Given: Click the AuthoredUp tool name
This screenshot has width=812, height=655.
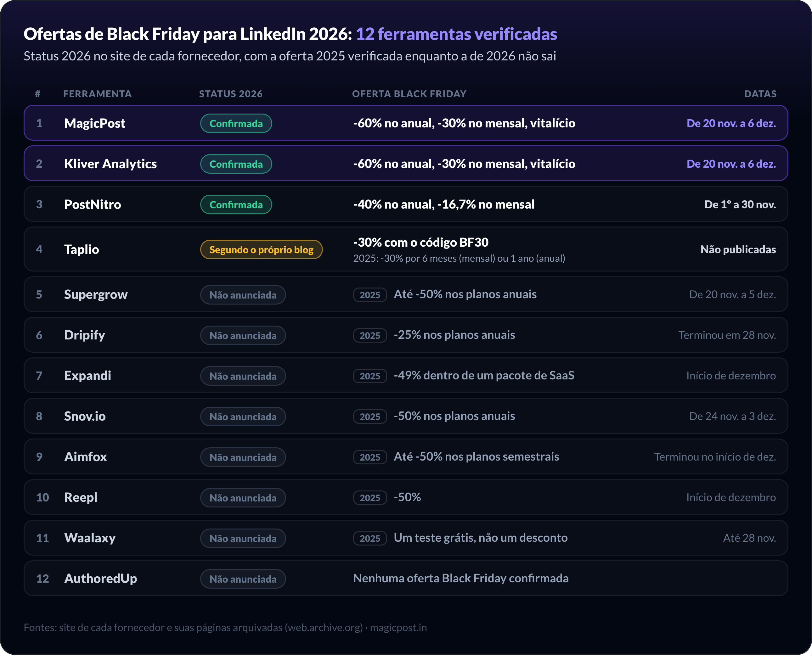Looking at the screenshot, I should click(100, 579).
